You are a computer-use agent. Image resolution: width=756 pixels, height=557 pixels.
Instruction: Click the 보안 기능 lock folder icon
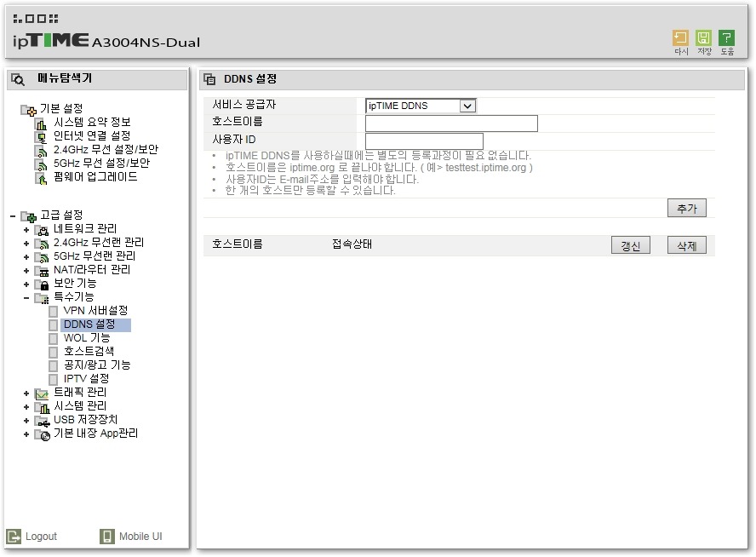[42, 284]
